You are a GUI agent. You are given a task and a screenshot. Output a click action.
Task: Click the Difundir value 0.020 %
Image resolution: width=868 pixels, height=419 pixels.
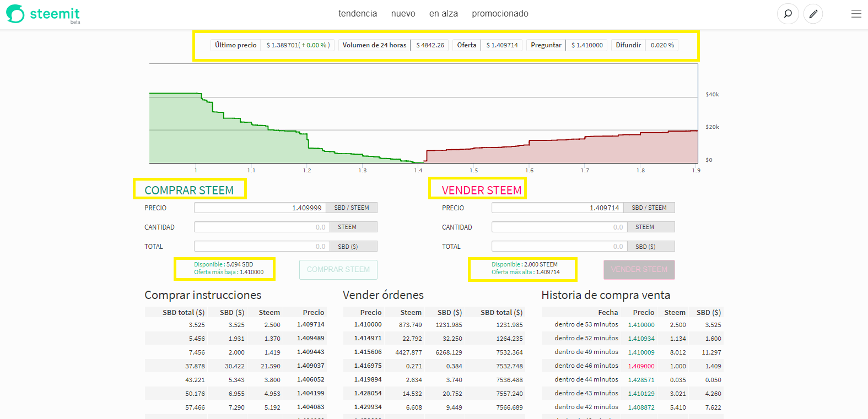[662, 45]
